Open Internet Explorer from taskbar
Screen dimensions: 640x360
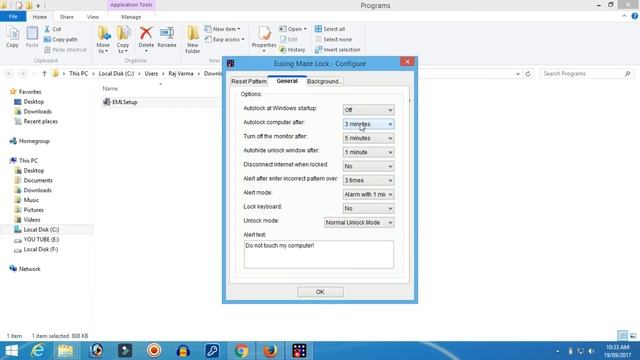click(38, 351)
